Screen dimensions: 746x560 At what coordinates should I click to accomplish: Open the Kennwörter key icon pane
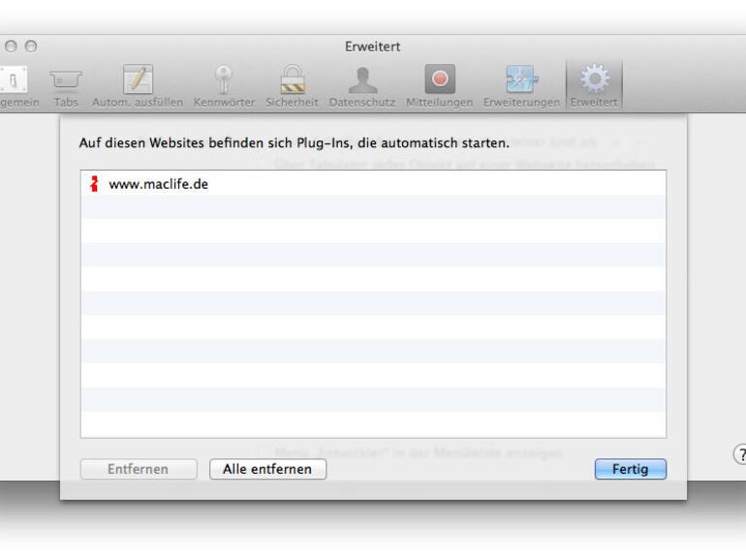(x=224, y=86)
